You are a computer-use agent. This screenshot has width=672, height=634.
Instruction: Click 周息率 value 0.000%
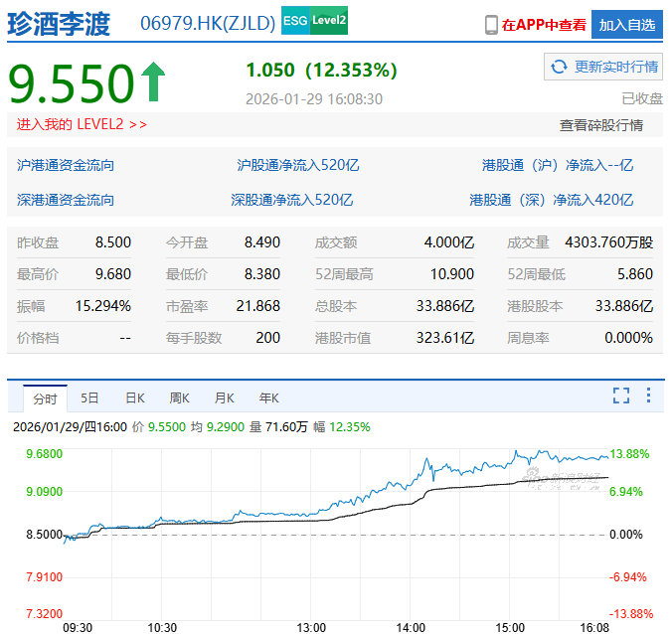click(628, 338)
